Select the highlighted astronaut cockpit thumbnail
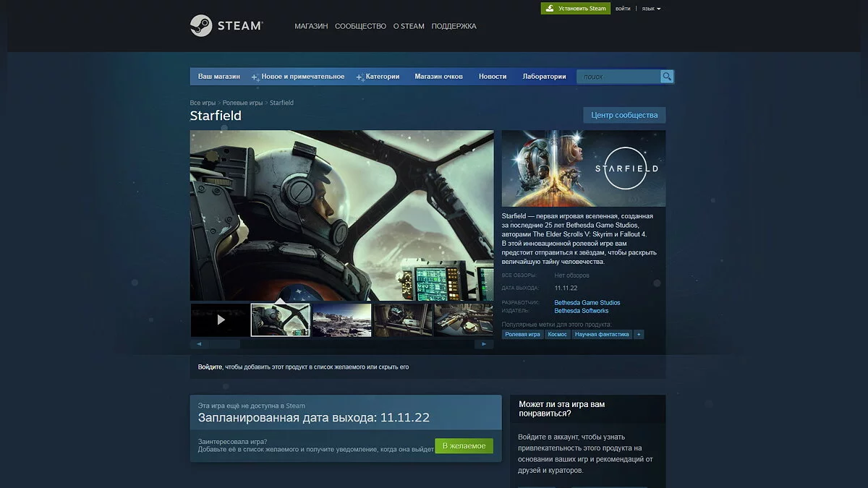Viewport: 868px width, 488px height. tap(281, 320)
